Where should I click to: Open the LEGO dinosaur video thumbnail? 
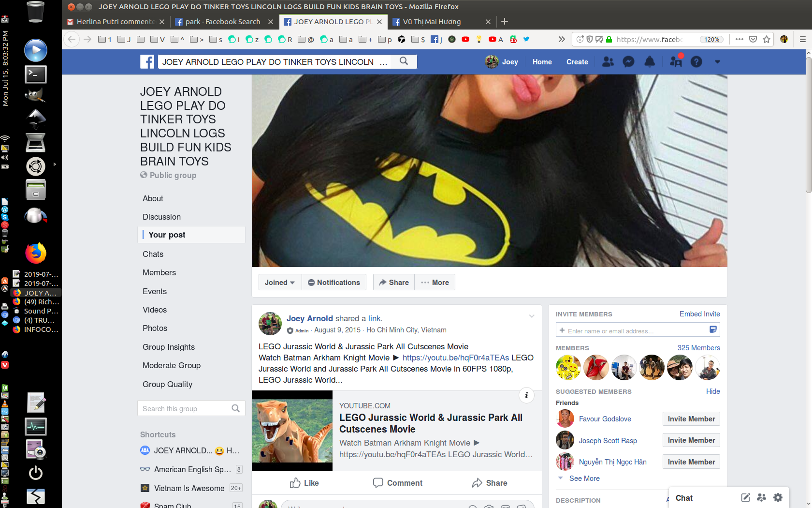tap(292, 431)
